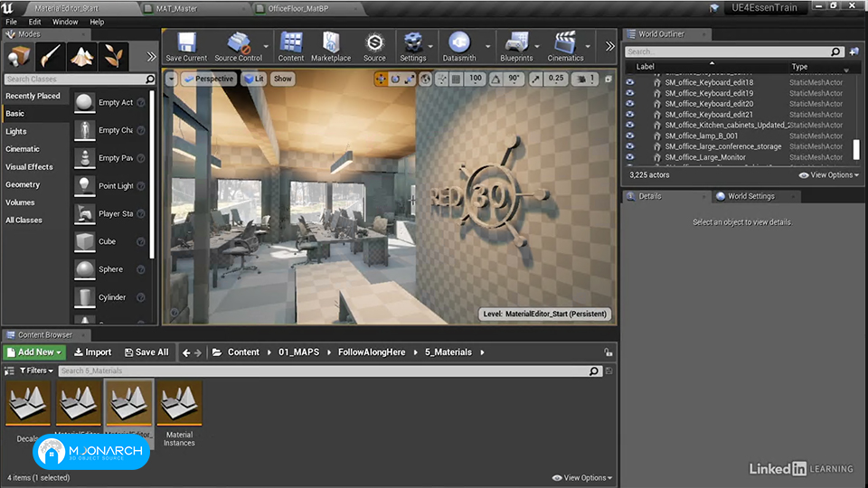Open Filters dropdown in Content Browser
Screen dimensions: 868x488
pyautogui.click(x=36, y=371)
